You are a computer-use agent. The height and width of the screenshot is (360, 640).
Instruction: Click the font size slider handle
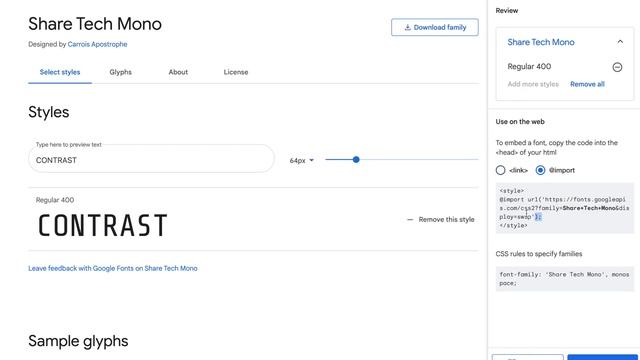356,160
